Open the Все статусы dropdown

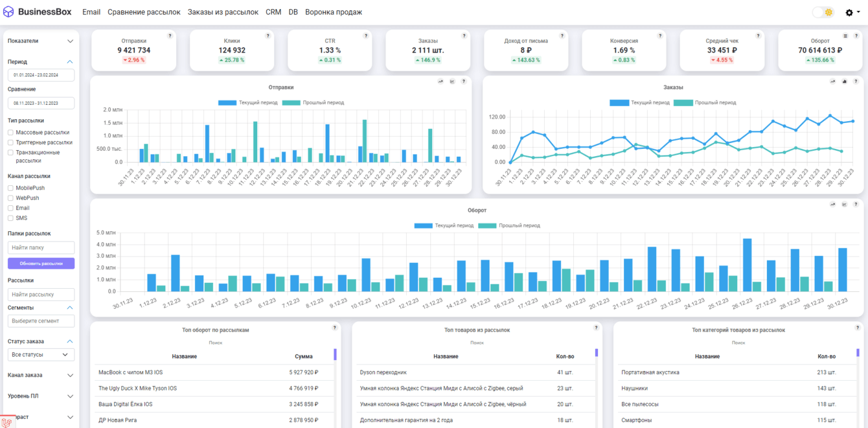pyautogui.click(x=41, y=355)
